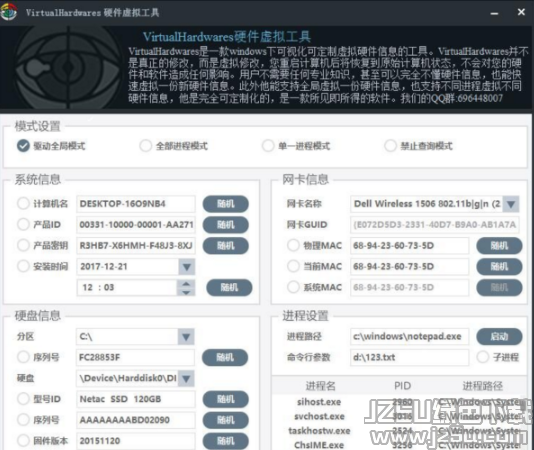The width and height of the screenshot is (534, 450).
Task: Select 单一进程模式 radio option
Action: [x=268, y=146]
